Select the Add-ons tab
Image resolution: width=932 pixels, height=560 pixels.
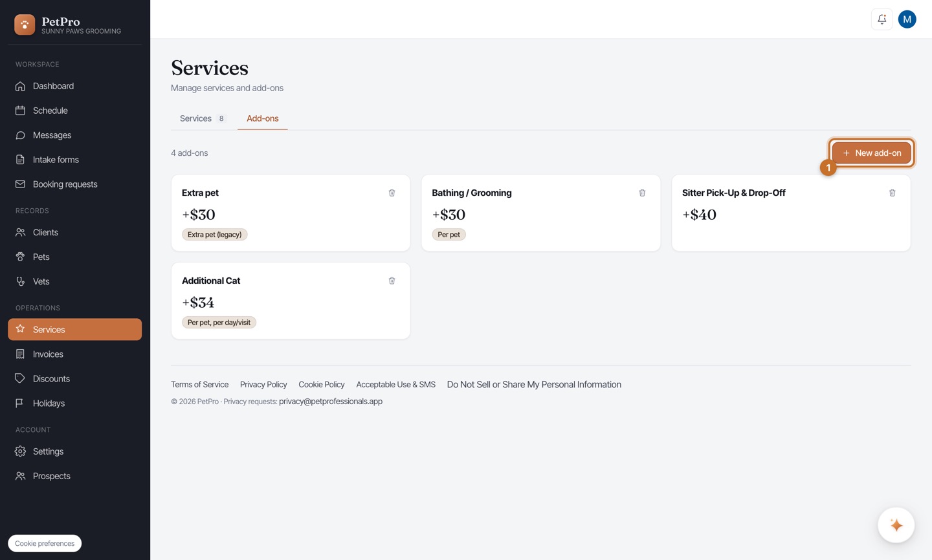[263, 118]
